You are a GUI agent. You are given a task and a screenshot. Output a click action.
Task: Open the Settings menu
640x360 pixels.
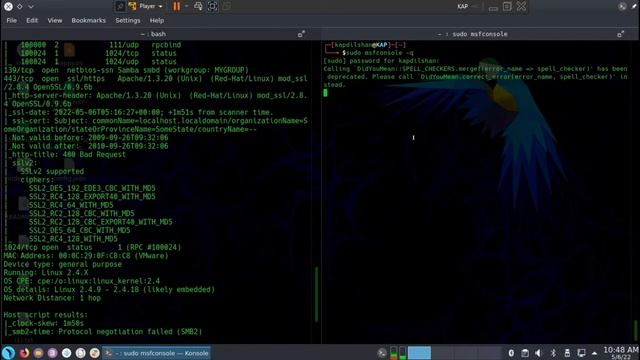(x=128, y=20)
